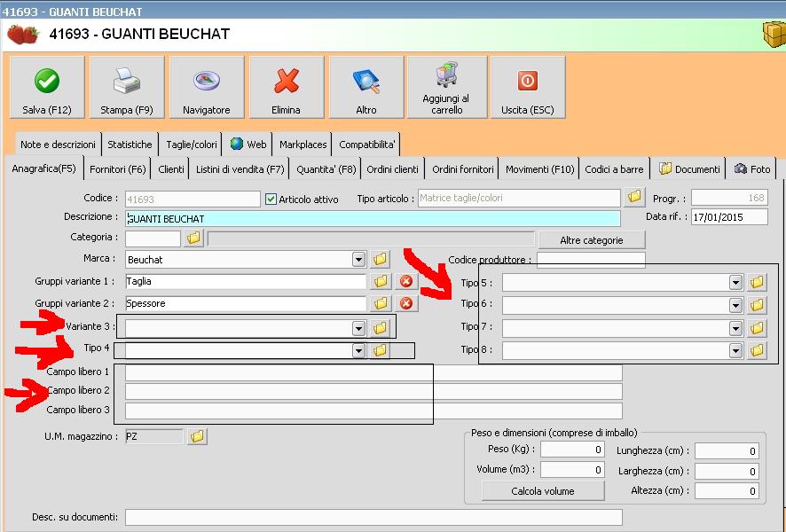Open the Documenti tab
This screenshot has width=786, height=532.
(x=690, y=169)
